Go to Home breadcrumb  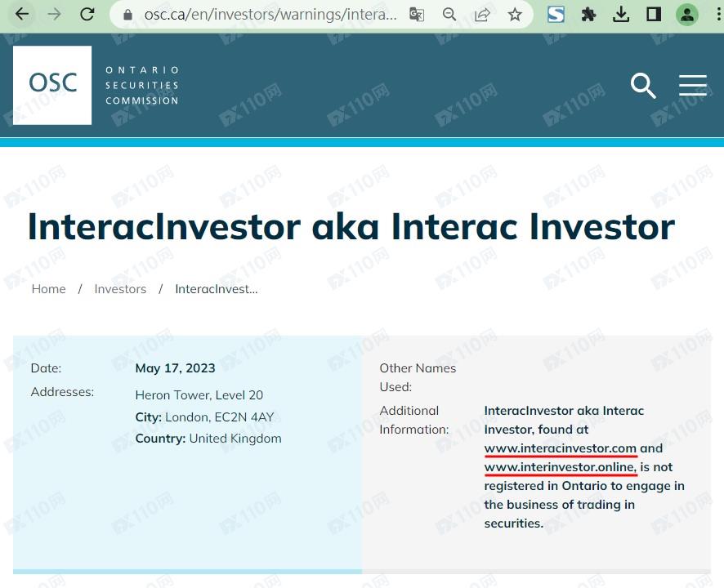coord(48,289)
